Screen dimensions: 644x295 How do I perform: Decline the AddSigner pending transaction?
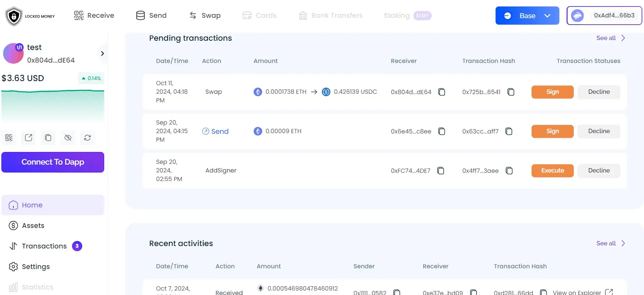tap(598, 170)
